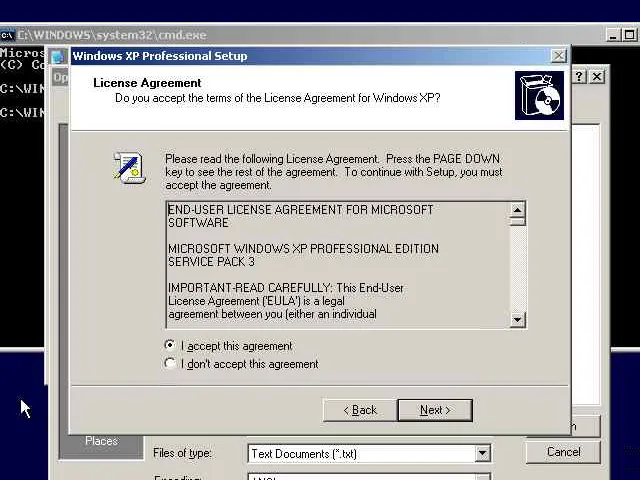Click the help '?' button of file dialog
The width and height of the screenshot is (640, 480).
coord(580,76)
